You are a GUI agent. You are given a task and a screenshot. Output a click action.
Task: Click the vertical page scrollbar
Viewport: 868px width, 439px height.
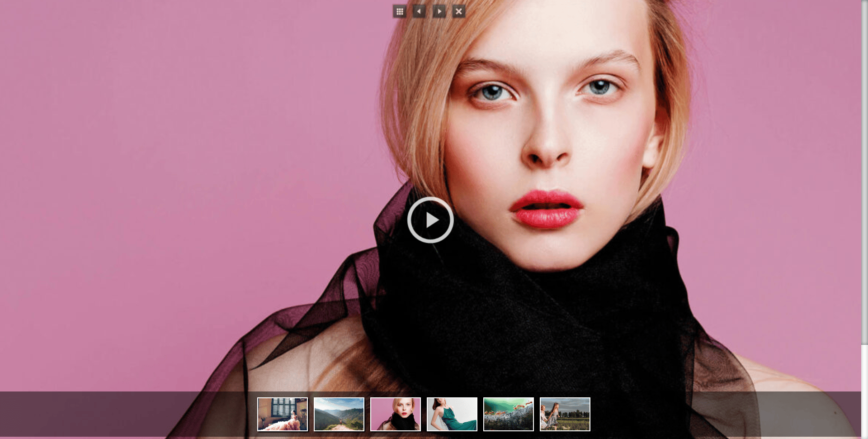(x=864, y=172)
